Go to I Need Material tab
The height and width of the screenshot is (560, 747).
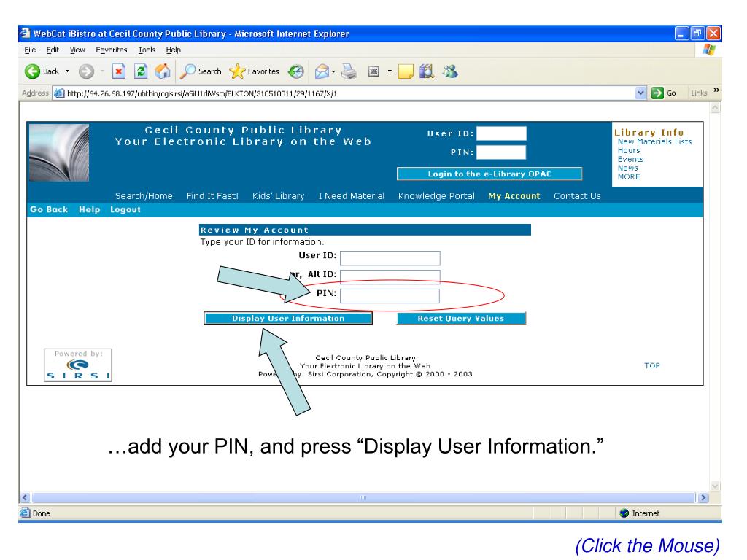352,195
